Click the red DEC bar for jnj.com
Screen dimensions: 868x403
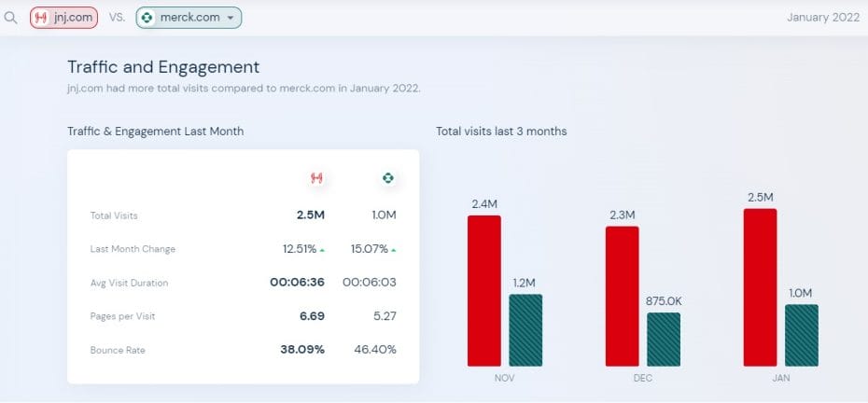[623, 296]
